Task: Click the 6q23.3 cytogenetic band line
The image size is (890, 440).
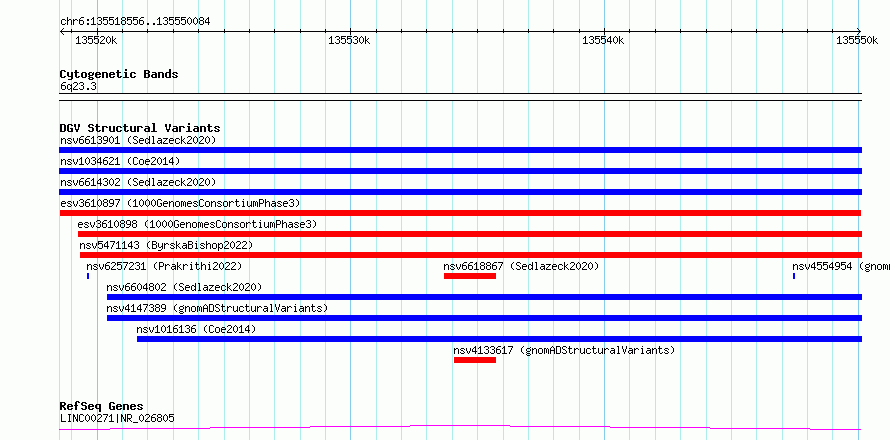Action: [460, 97]
